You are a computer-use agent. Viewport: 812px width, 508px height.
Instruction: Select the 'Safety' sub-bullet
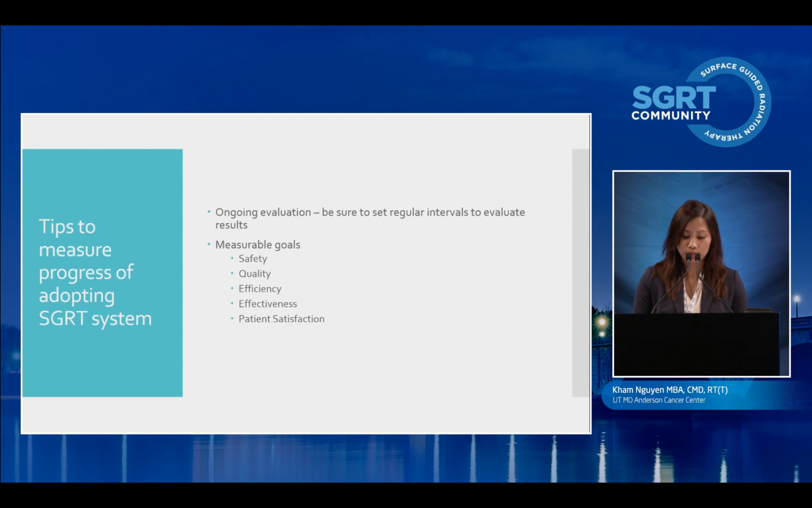click(252, 259)
